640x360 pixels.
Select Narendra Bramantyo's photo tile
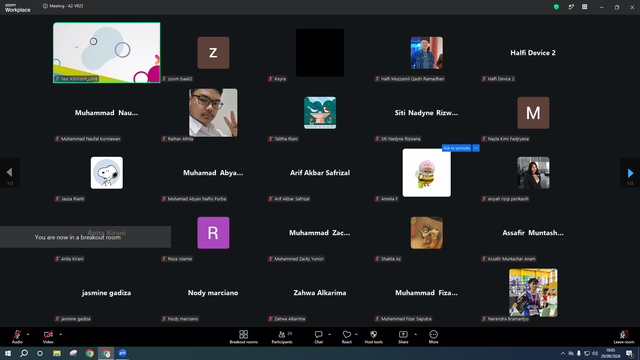[533, 293]
